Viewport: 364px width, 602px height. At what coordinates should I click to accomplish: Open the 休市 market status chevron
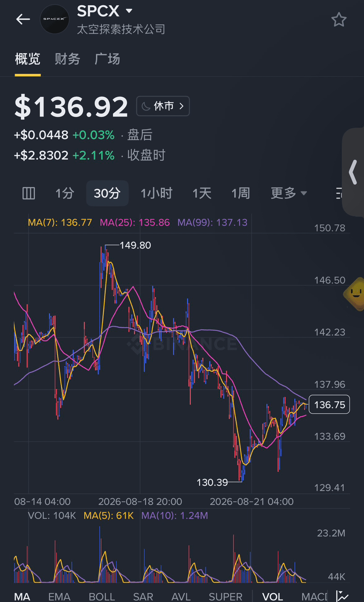pyautogui.click(x=181, y=106)
